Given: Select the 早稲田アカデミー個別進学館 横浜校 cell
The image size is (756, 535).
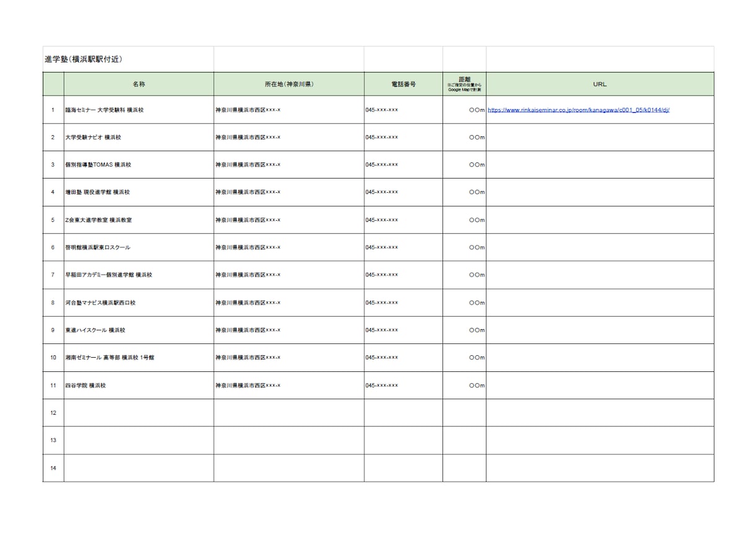Looking at the screenshot, I should click(139, 275).
